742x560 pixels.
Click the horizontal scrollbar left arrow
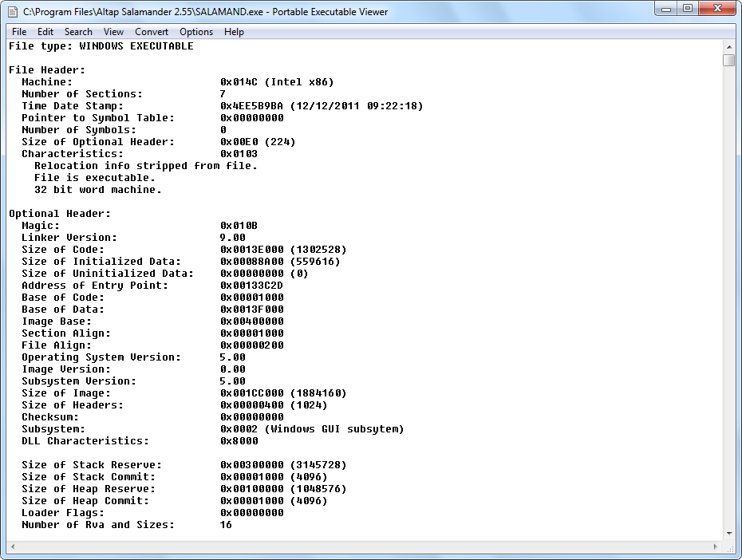click(13, 546)
